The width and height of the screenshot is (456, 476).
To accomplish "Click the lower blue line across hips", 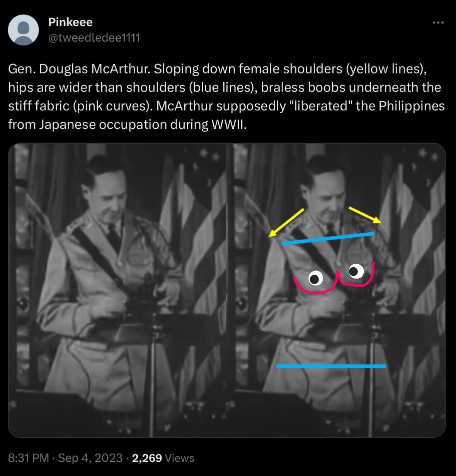I will click(x=331, y=365).
